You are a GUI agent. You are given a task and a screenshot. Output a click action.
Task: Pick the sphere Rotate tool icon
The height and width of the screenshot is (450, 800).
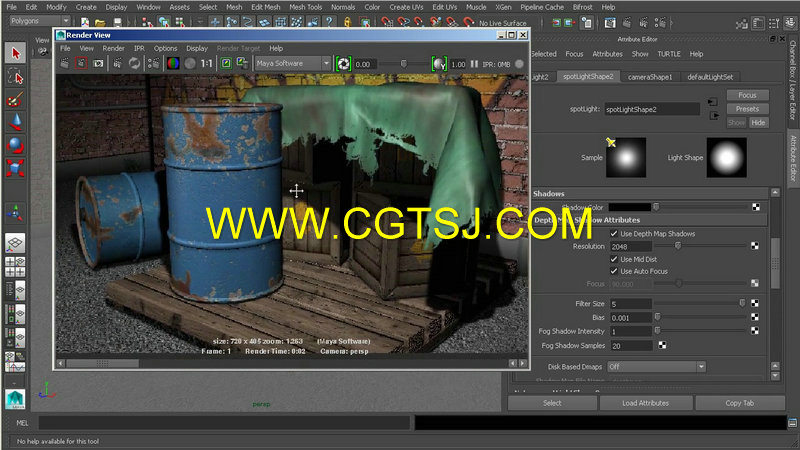pos(15,145)
